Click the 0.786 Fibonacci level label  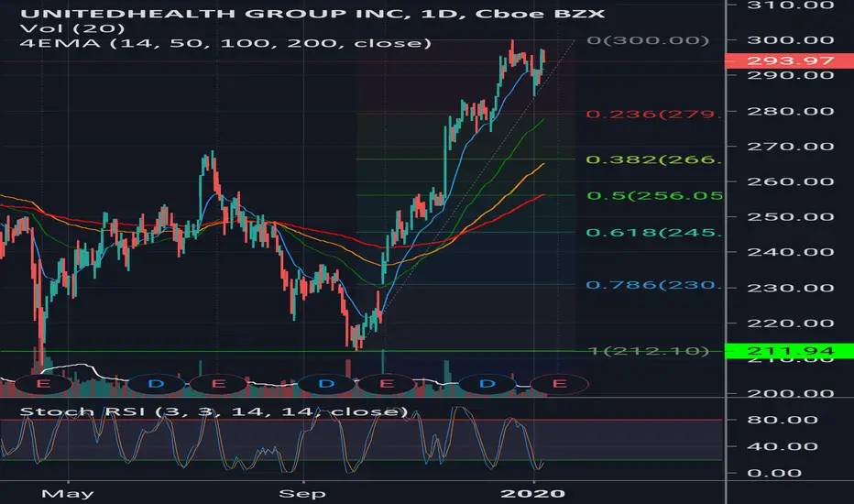pyautogui.click(x=654, y=285)
